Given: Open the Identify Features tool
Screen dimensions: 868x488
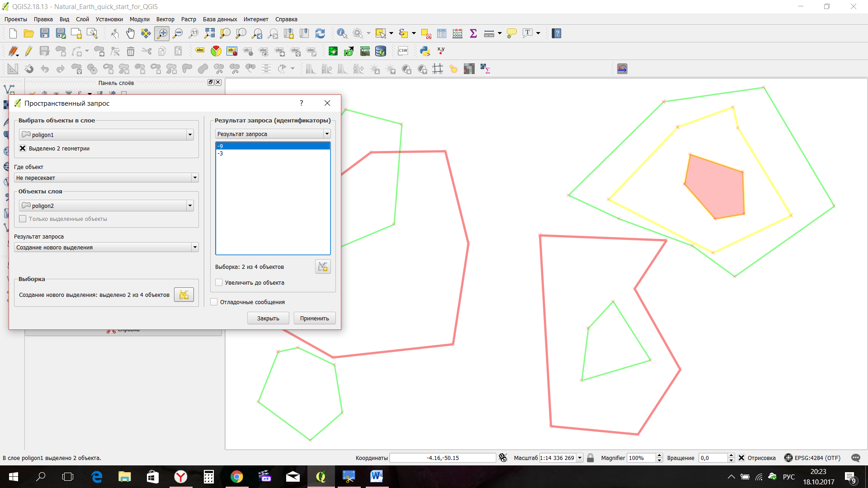Looking at the screenshot, I should pos(342,33).
